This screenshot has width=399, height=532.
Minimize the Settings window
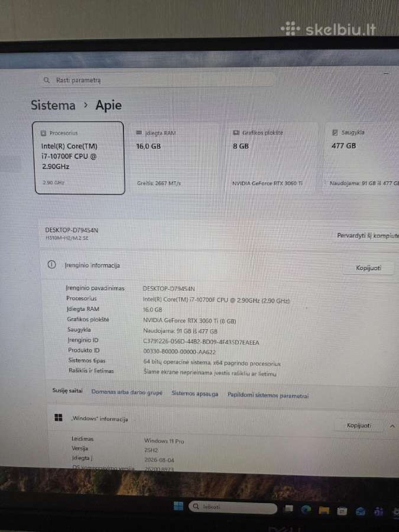pyautogui.click(x=386, y=73)
